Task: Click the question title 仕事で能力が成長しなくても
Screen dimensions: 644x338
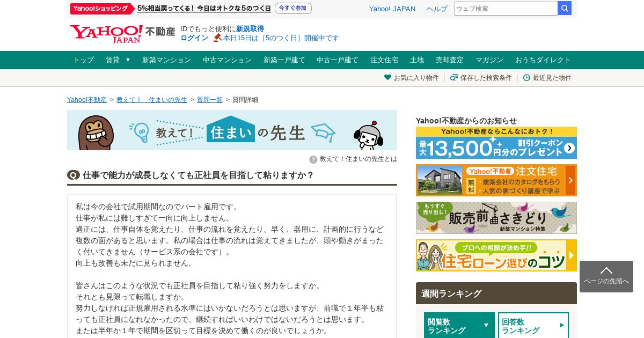Action: [x=198, y=175]
